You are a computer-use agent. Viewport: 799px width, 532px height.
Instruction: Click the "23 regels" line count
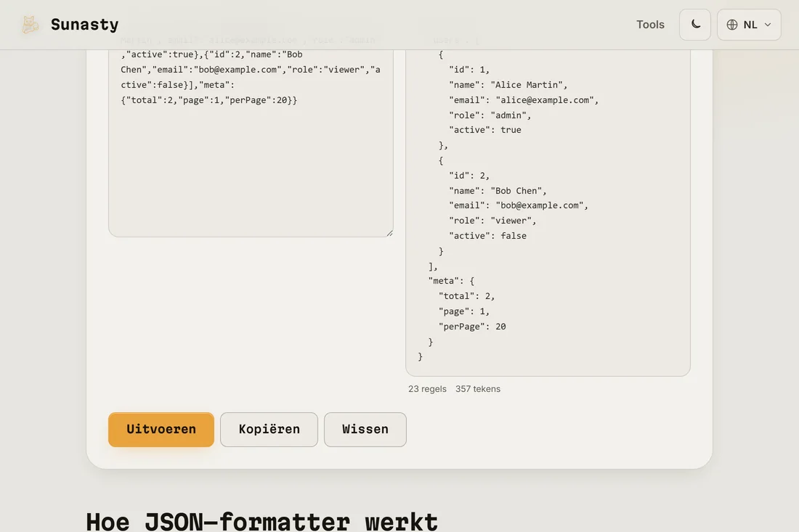[427, 389]
